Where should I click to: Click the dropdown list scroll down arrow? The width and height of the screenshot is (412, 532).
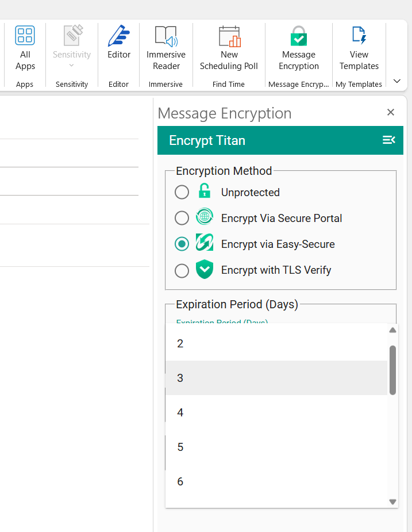[x=392, y=502]
